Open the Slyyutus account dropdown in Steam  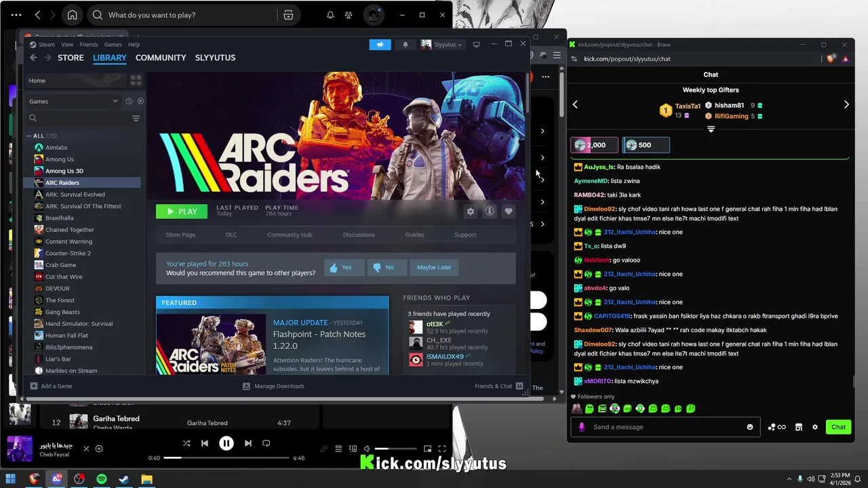tap(441, 45)
